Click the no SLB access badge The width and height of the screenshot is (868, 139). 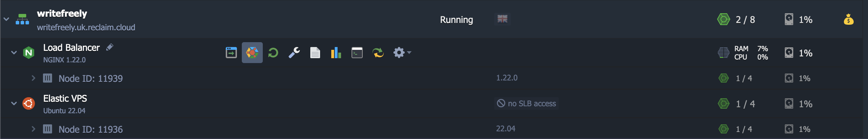point(526,103)
